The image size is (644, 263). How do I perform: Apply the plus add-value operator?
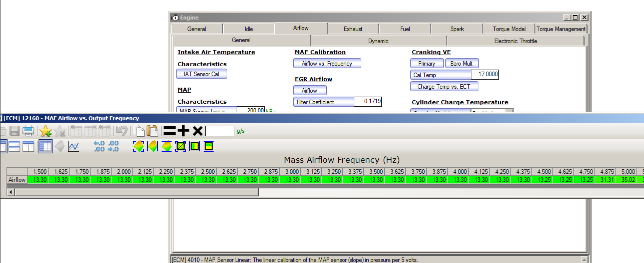point(184,131)
